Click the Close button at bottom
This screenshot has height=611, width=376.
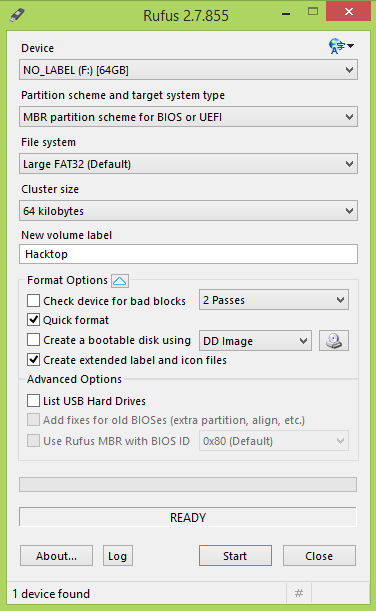(x=319, y=556)
